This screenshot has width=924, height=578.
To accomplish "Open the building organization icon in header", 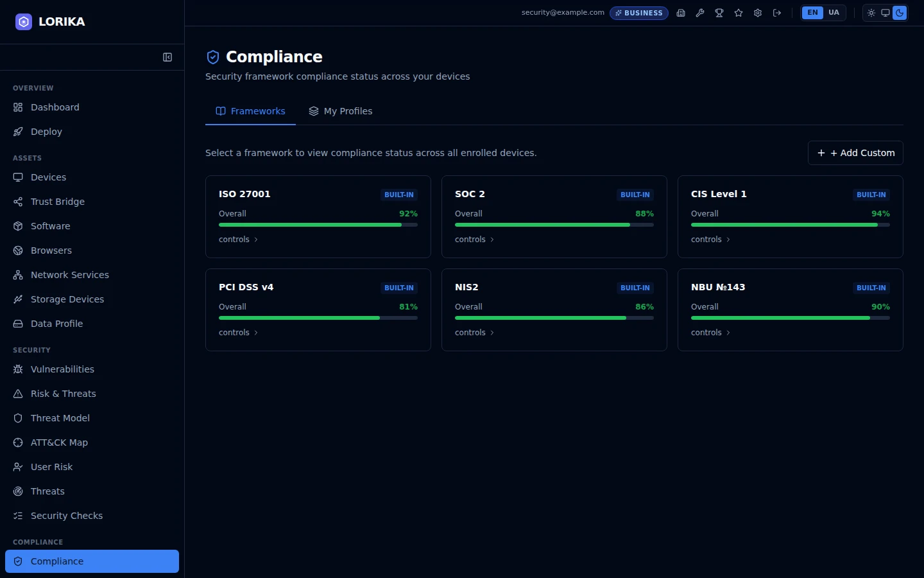I will [x=681, y=13].
